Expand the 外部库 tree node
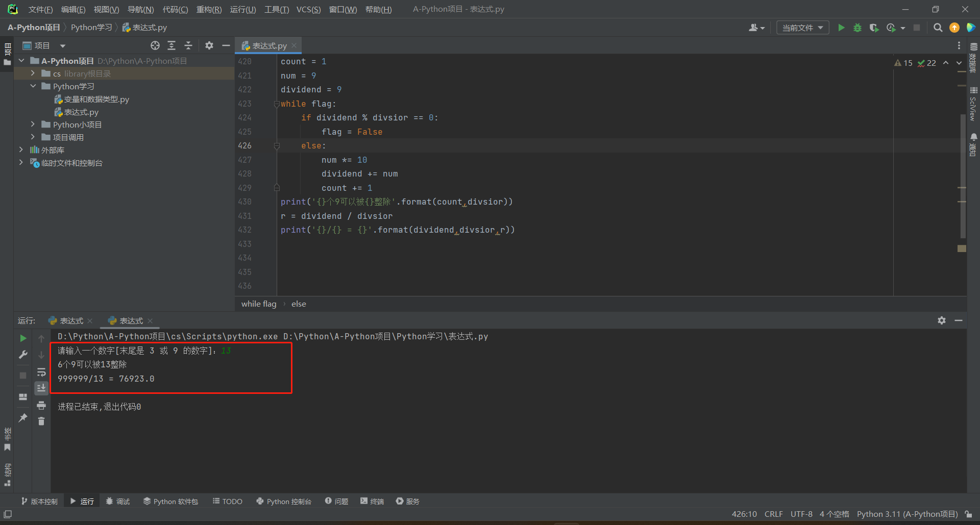Screen dimensions: 980x525 pyautogui.click(x=21, y=150)
